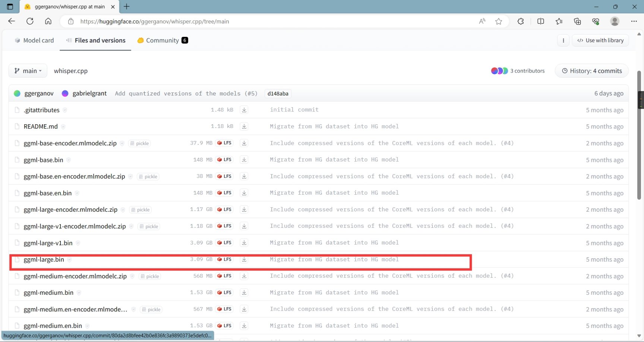Open browser collections
The height and width of the screenshot is (342, 644).
pyautogui.click(x=577, y=21)
